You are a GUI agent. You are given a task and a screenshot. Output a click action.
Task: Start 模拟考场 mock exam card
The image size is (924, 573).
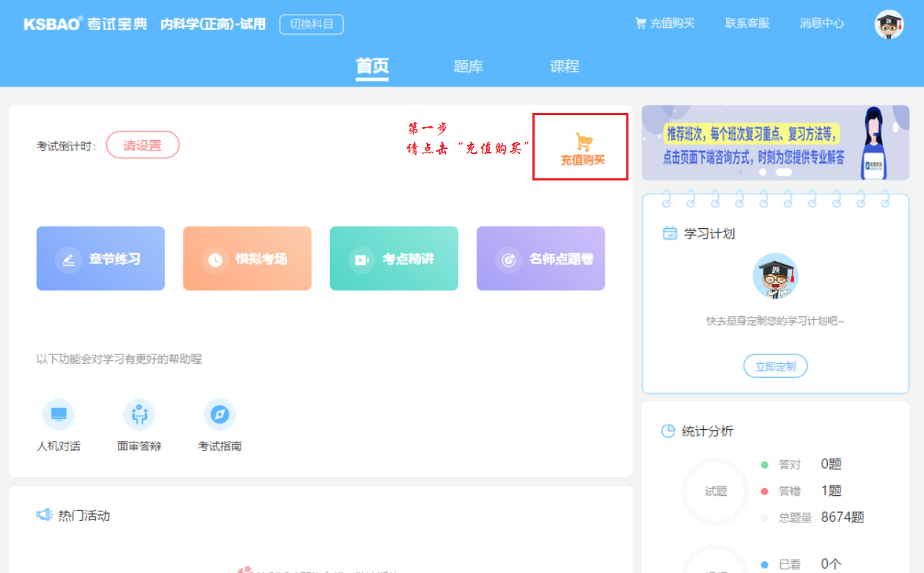247,259
